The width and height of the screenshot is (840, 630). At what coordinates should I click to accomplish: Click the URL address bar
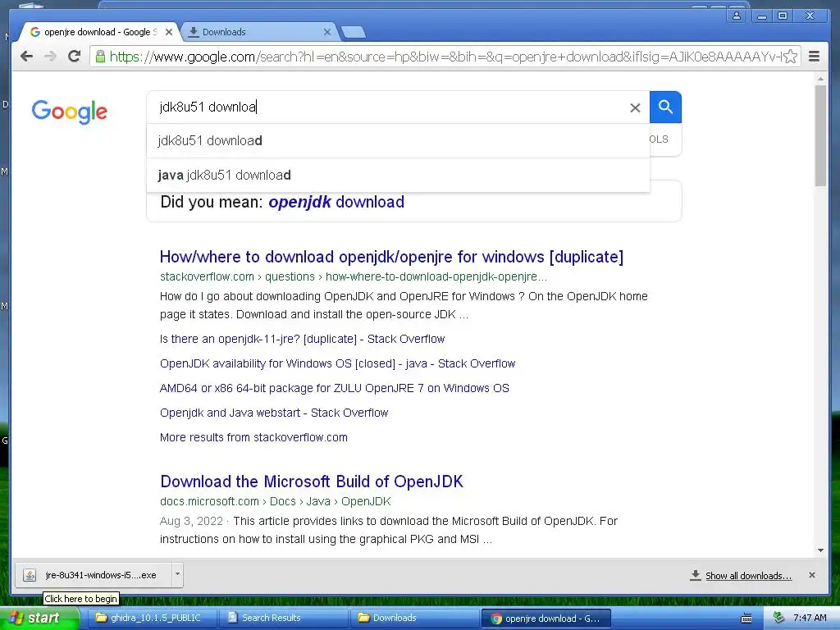(x=445, y=57)
